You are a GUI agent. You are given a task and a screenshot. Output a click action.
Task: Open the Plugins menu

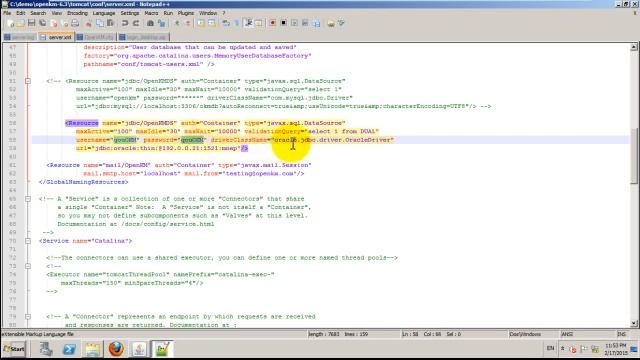pyautogui.click(x=186, y=13)
